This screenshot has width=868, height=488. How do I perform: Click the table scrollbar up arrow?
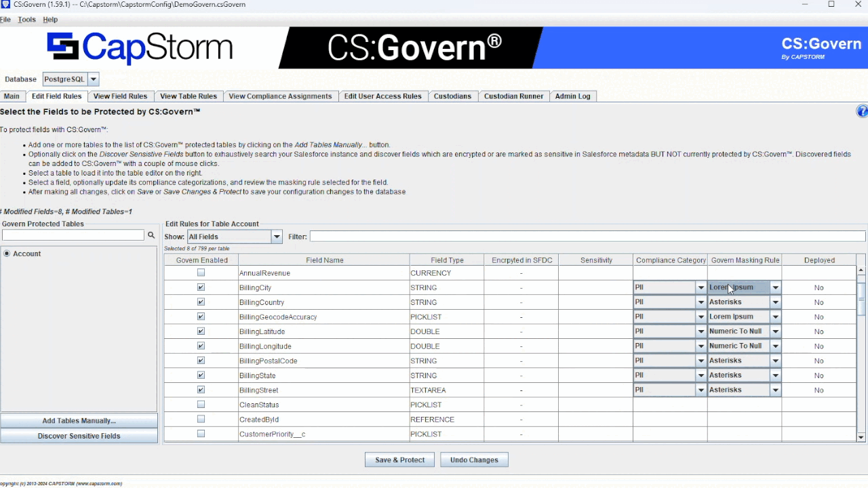pyautogui.click(x=861, y=270)
